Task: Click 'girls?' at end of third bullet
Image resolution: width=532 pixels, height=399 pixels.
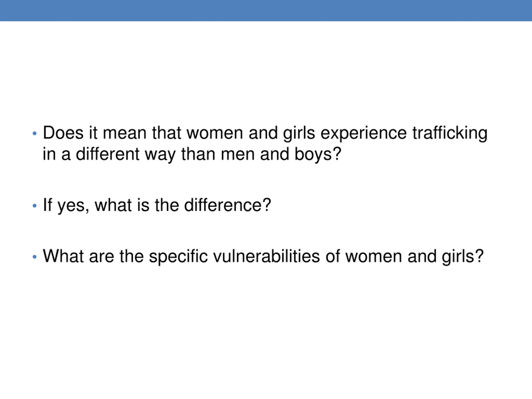Action: [x=463, y=257]
